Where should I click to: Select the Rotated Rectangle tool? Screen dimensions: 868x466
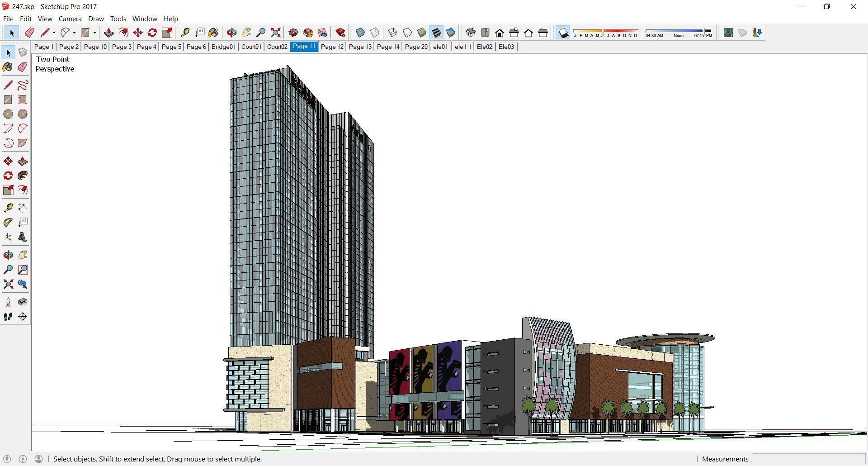pos(23,100)
